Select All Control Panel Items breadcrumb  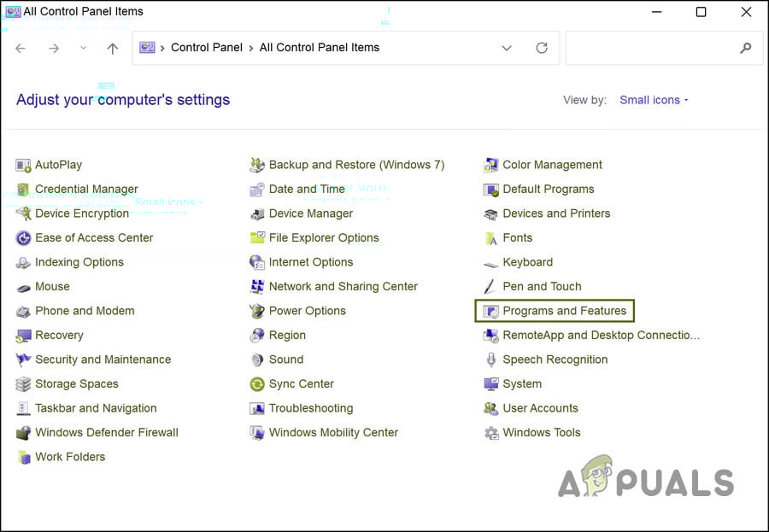point(319,48)
